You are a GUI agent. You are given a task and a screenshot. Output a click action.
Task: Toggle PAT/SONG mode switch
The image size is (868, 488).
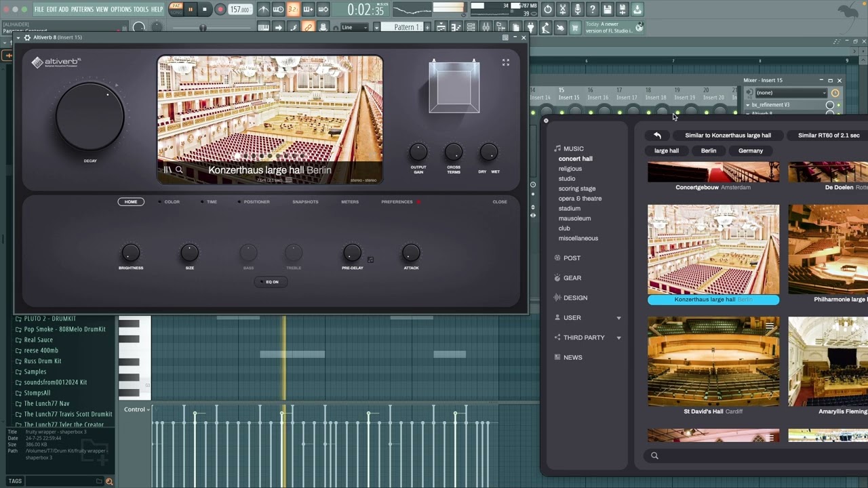(x=176, y=9)
